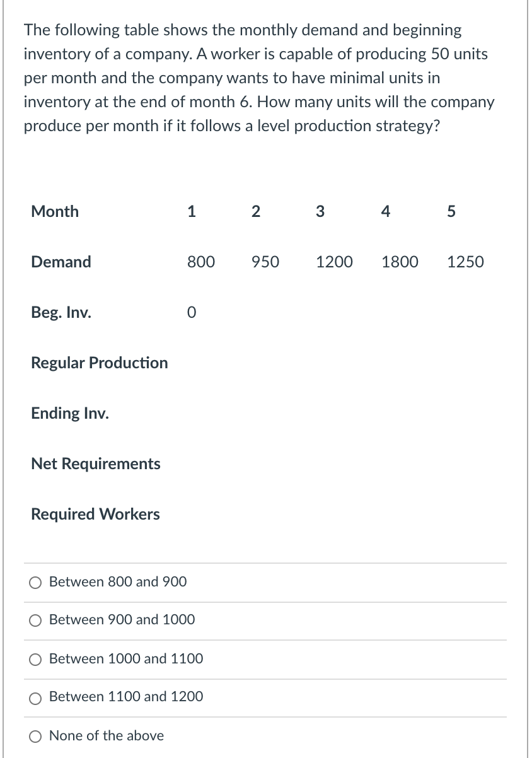Click the "None of the above" answer text
The height and width of the screenshot is (758, 532).
click(107, 736)
